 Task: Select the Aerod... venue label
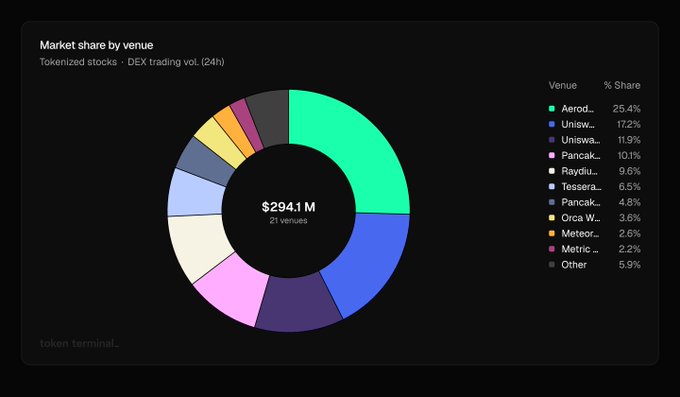(577, 108)
